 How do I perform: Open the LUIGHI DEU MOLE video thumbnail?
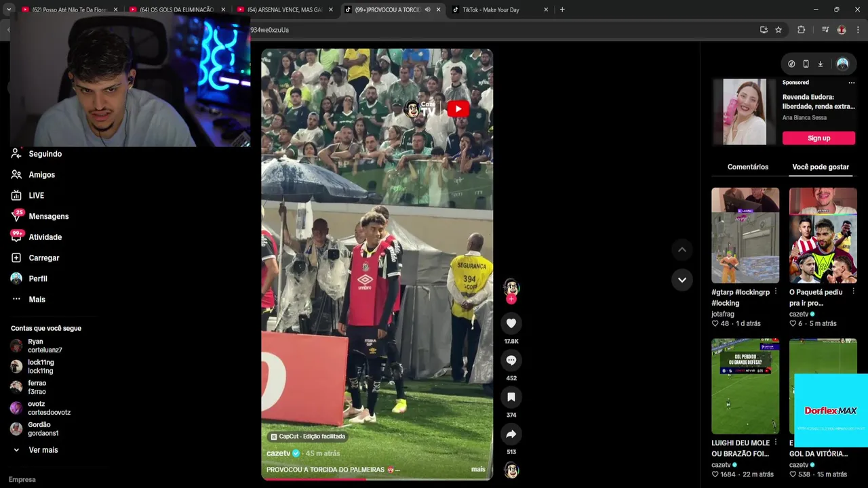[745, 386]
